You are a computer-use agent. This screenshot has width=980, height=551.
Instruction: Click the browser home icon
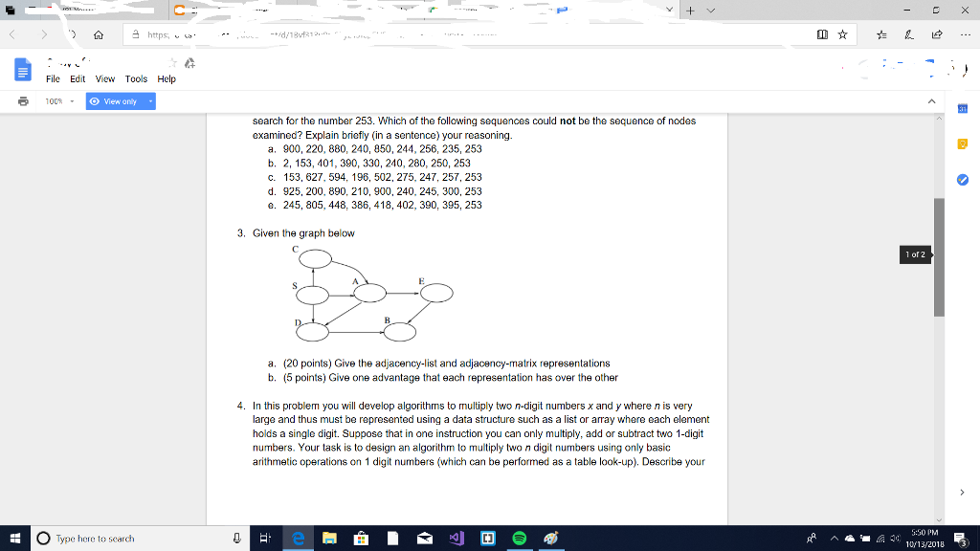coord(99,35)
